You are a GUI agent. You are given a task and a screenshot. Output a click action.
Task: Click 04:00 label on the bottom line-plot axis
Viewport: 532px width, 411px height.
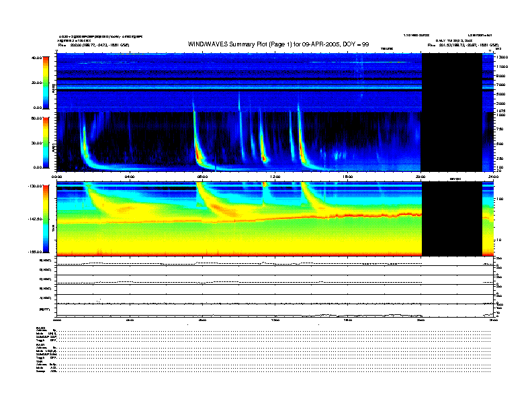point(130,320)
